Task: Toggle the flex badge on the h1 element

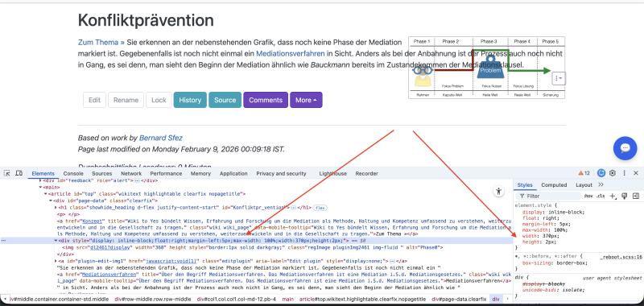Action: 320,209
